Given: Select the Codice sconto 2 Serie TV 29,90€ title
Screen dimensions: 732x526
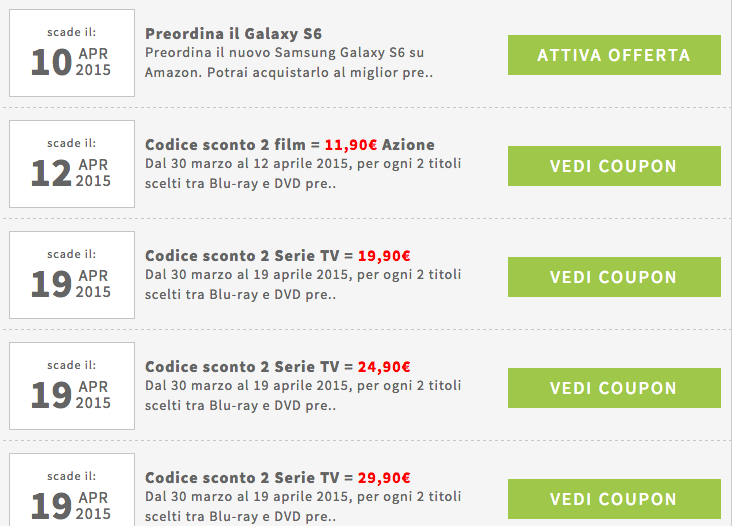Looking at the screenshot, I should 278,478.
